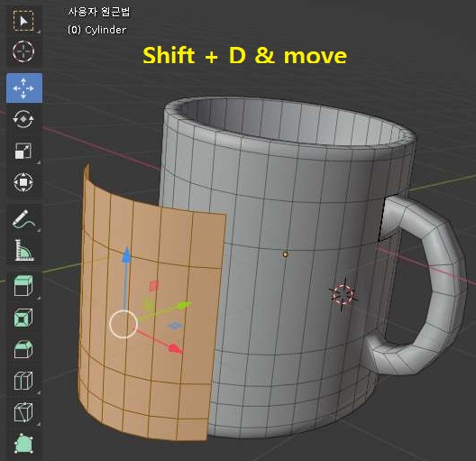Click the '사용자 원근법' view label
Viewport: 476px width, 461px height.
coord(99,12)
